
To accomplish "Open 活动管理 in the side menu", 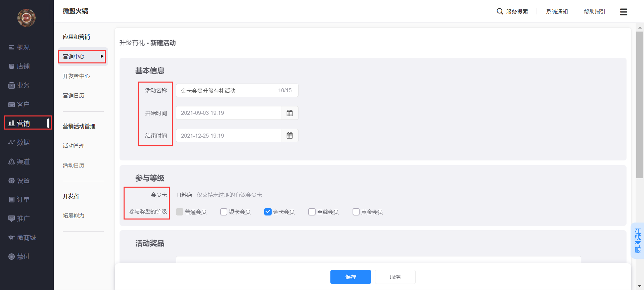I will [74, 146].
